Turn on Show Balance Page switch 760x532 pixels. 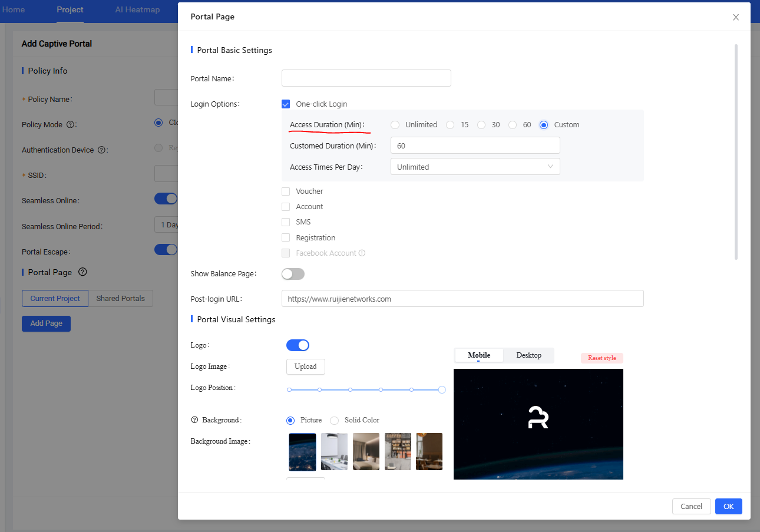point(293,274)
